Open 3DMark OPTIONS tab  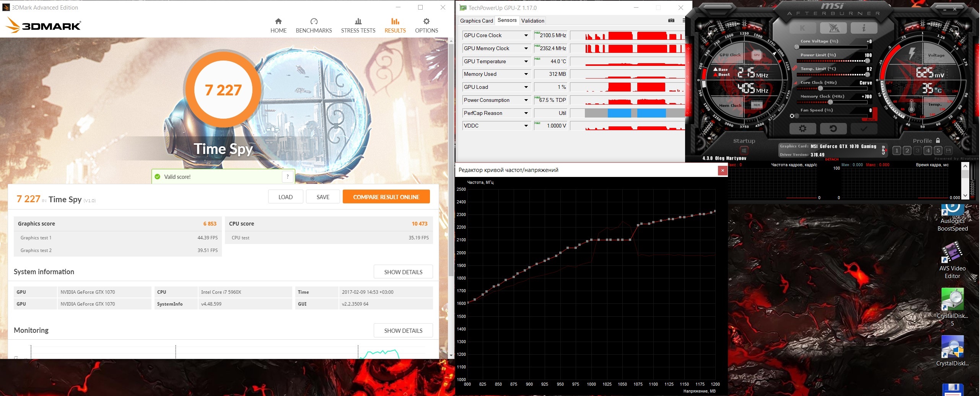[427, 26]
